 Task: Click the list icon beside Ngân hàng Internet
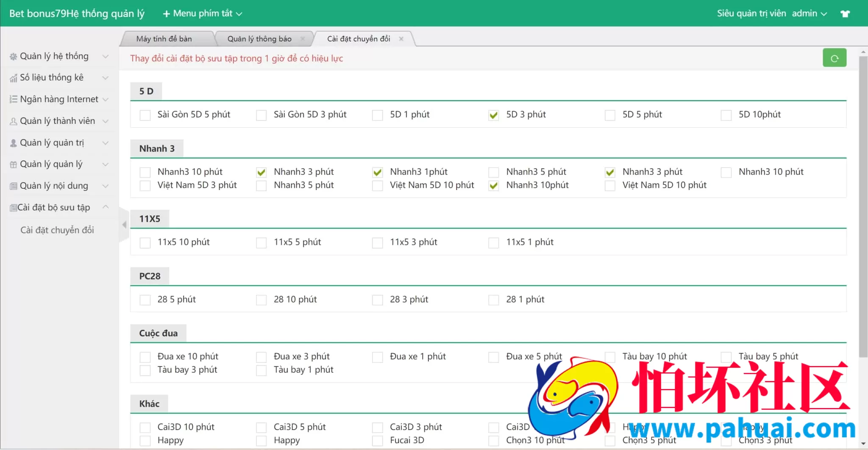point(13,99)
